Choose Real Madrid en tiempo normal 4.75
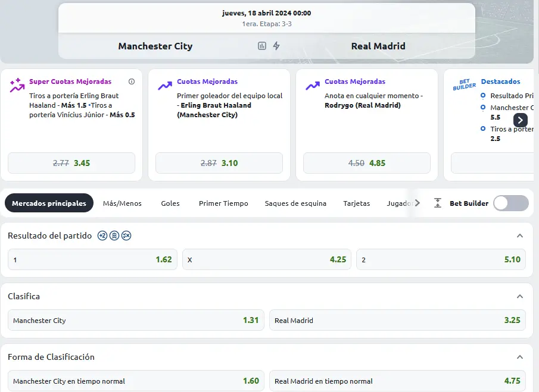The height and width of the screenshot is (392, 539). [397, 381]
